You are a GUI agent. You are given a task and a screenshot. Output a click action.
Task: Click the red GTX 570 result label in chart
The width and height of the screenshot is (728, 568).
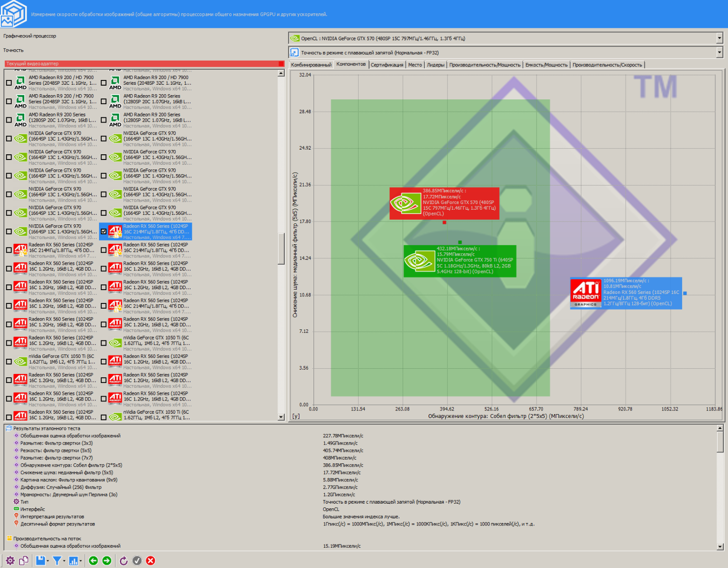(x=444, y=203)
